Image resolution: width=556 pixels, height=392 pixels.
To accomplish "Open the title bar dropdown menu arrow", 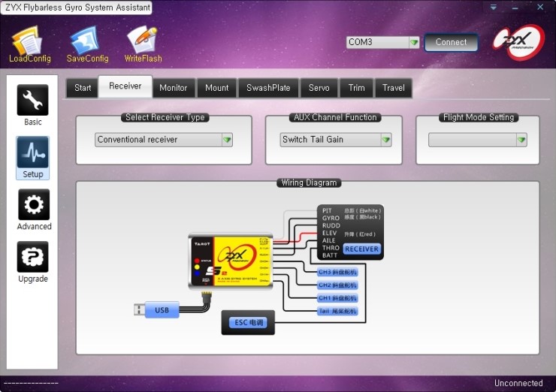I will pyautogui.click(x=494, y=7).
